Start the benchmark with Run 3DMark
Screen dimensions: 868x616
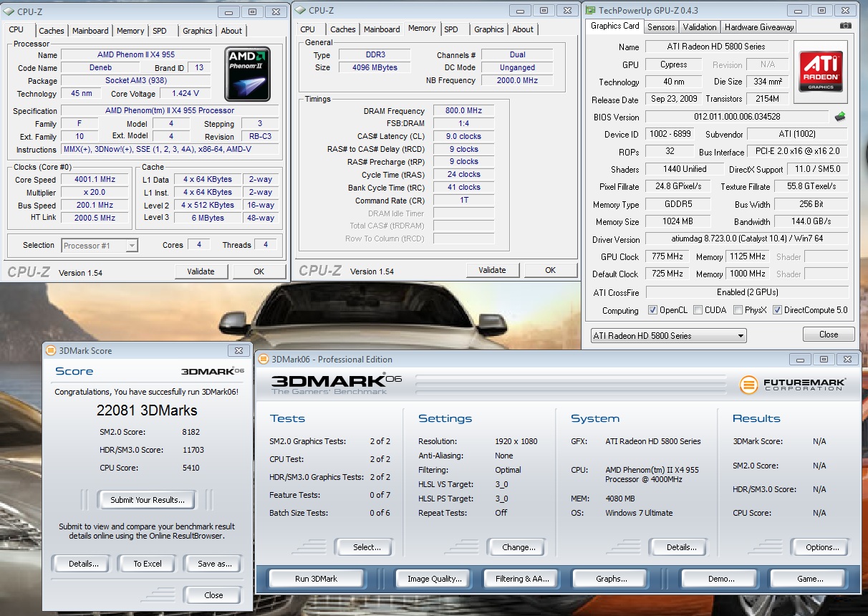pyautogui.click(x=317, y=579)
